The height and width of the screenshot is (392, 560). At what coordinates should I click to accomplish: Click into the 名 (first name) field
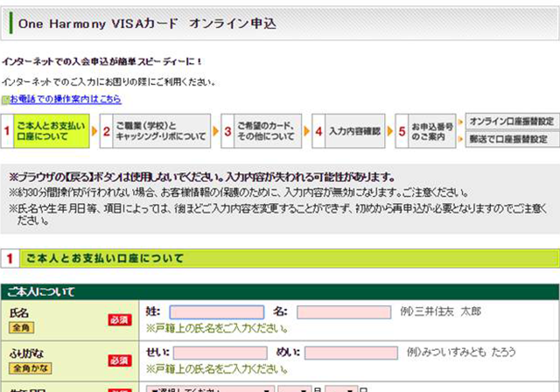coord(343,312)
